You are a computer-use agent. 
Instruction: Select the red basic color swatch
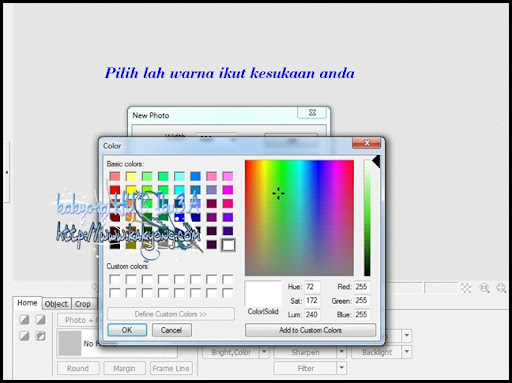pyautogui.click(x=115, y=190)
